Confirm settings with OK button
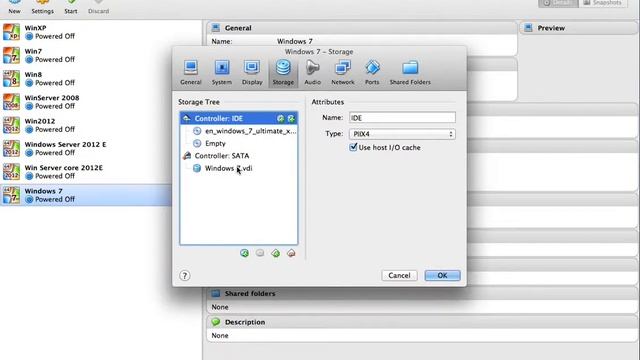Viewport: 640px width, 360px height. [442, 276]
